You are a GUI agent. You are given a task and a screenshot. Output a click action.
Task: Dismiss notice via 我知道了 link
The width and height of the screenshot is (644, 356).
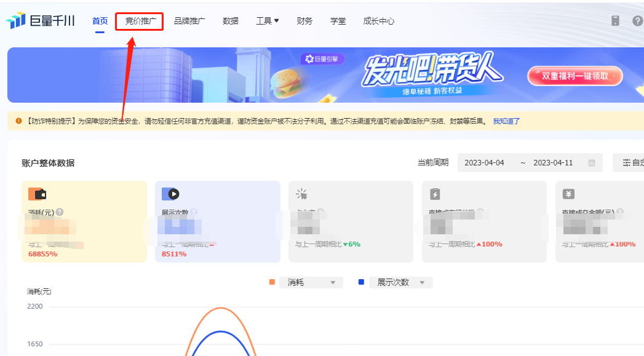506,121
